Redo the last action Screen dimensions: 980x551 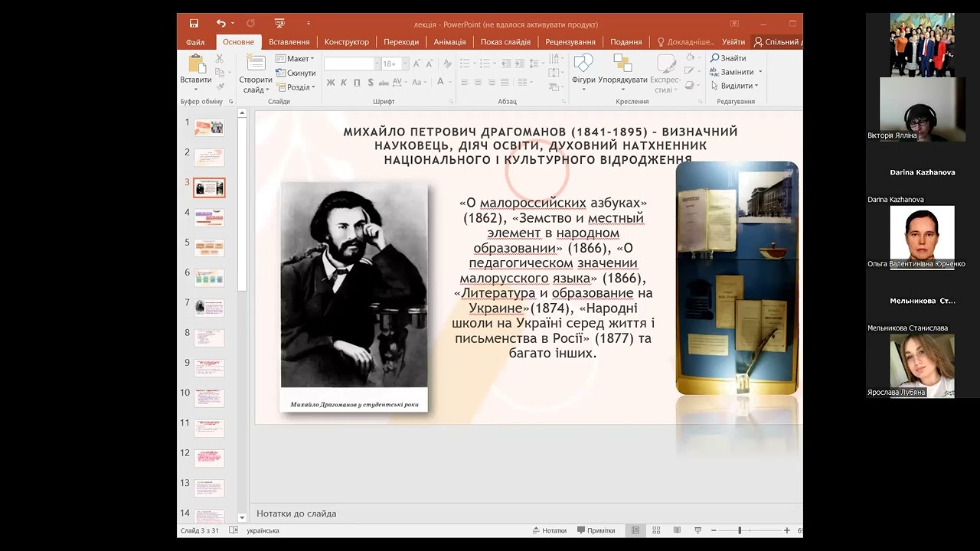tap(250, 24)
